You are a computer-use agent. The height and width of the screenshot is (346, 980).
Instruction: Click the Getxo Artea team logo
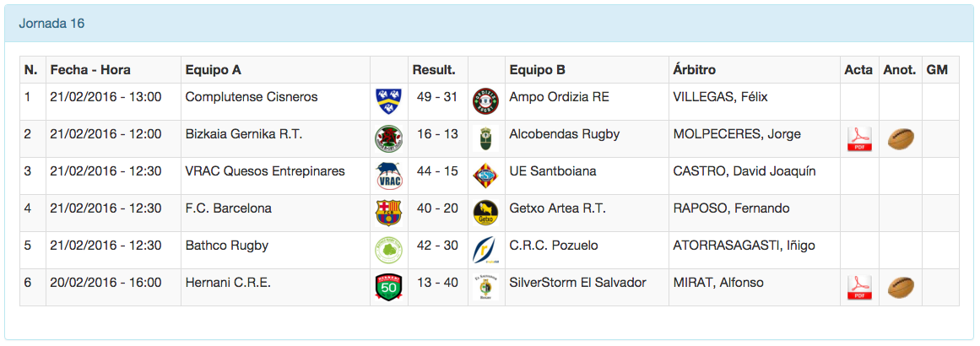coord(485,213)
